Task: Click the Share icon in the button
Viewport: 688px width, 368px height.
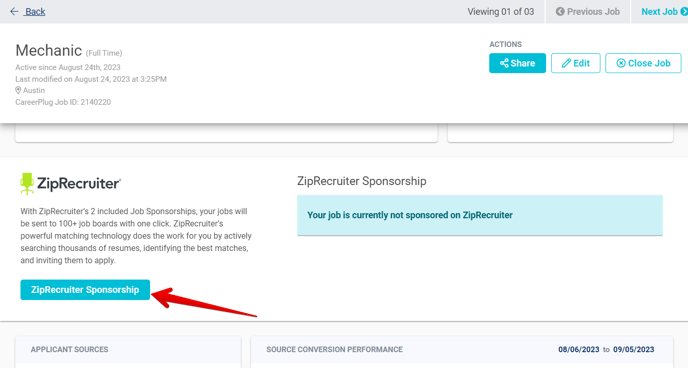Action: [504, 63]
